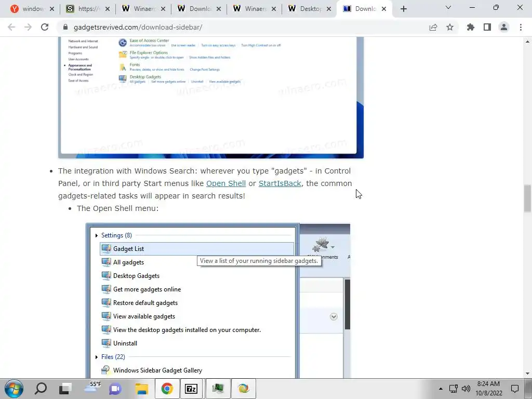The height and width of the screenshot is (399, 532).
Task: Open the monitor app icon on taskbar
Action: 218,389
